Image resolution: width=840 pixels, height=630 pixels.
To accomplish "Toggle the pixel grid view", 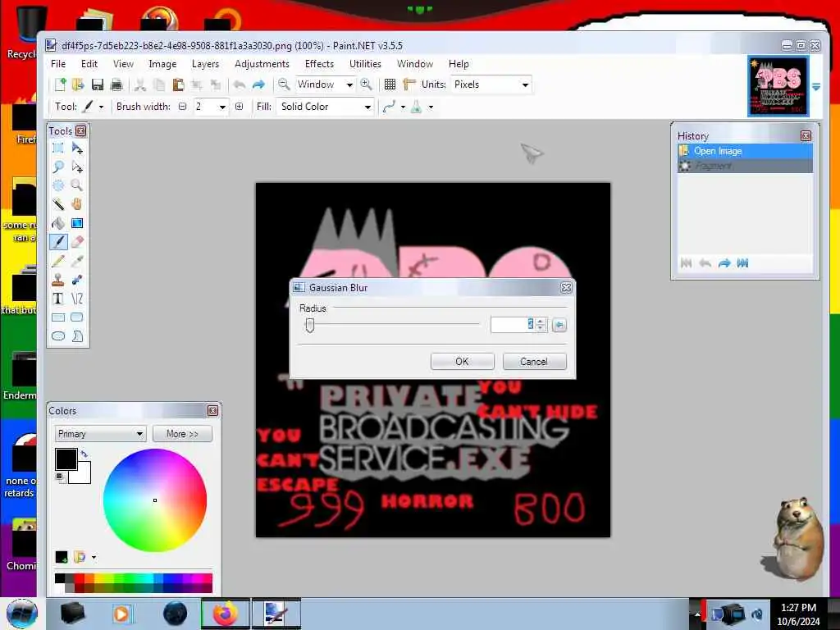I will (390, 84).
